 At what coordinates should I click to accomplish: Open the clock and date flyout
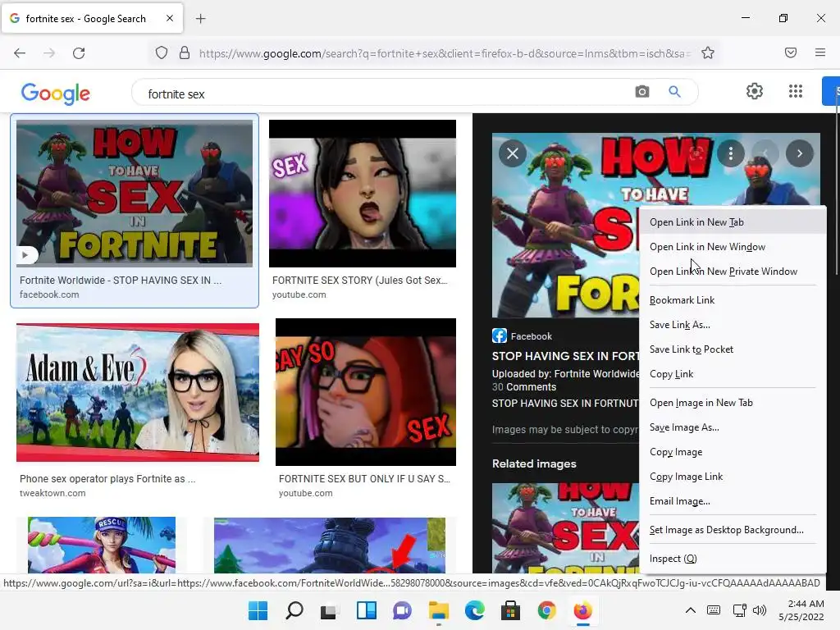point(801,610)
